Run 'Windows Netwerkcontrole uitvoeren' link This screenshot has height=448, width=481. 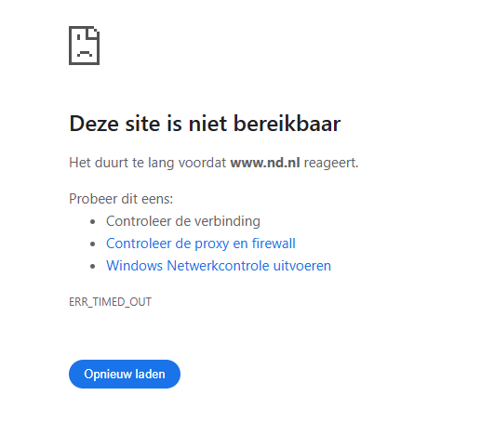219,266
